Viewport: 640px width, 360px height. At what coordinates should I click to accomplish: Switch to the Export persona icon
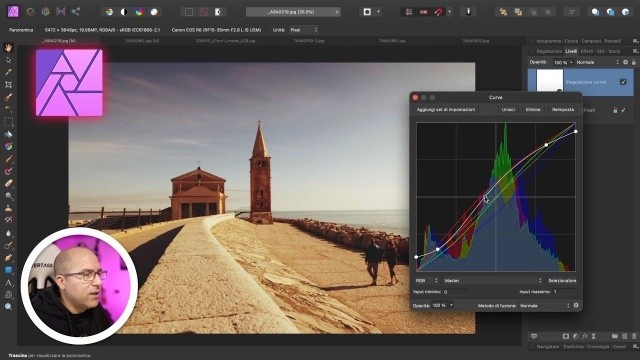[76, 12]
